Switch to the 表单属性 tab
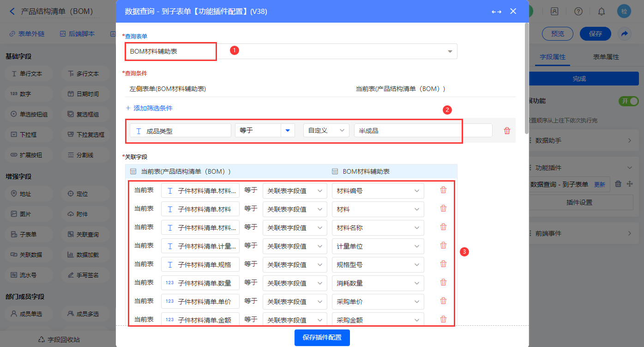 click(x=606, y=57)
